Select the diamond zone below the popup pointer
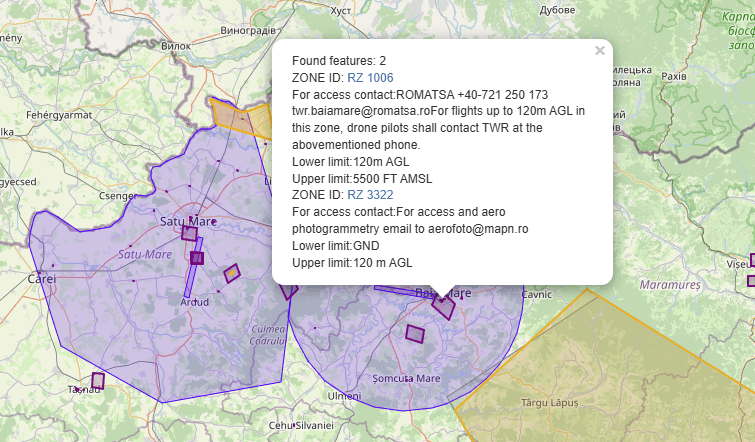The width and height of the screenshot is (755, 442). (x=443, y=307)
